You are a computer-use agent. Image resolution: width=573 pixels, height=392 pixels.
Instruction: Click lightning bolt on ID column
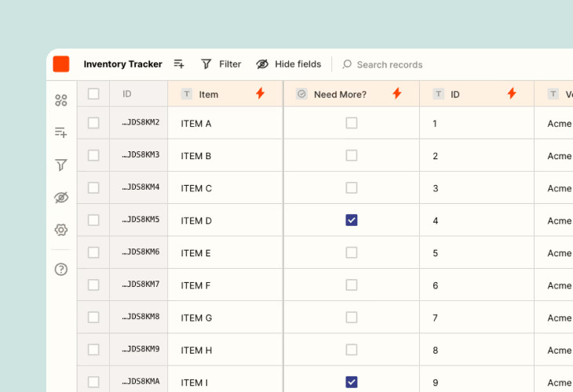(x=512, y=93)
